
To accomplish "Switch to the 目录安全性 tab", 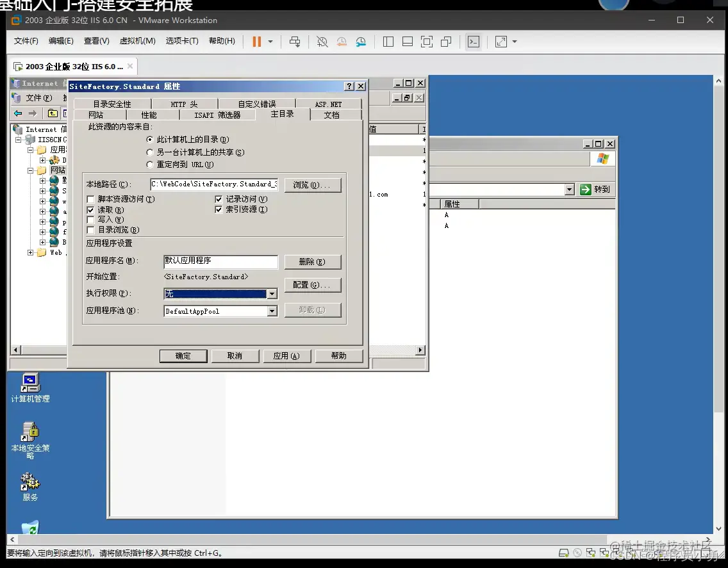I will [x=112, y=104].
